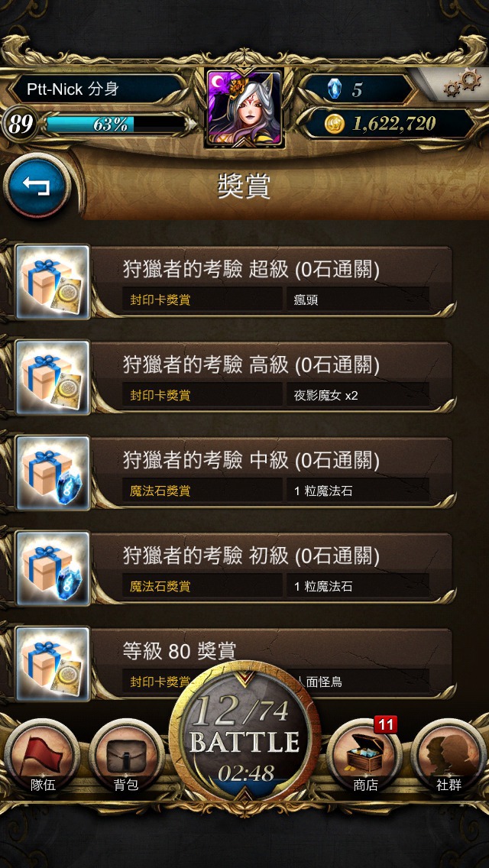The image size is (489, 868).
Task: Claim the 超級 gift box reward icon
Action: (x=52, y=282)
